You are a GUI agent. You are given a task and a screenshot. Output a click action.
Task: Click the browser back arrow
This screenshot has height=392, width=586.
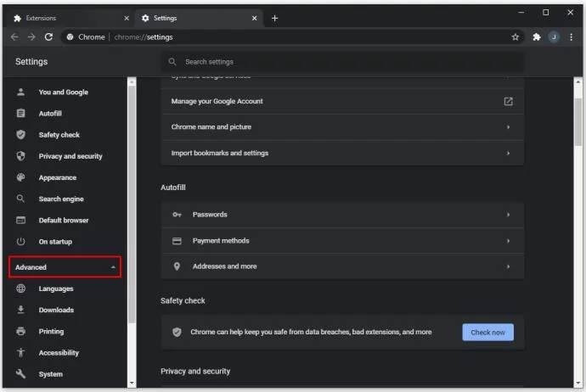(14, 37)
